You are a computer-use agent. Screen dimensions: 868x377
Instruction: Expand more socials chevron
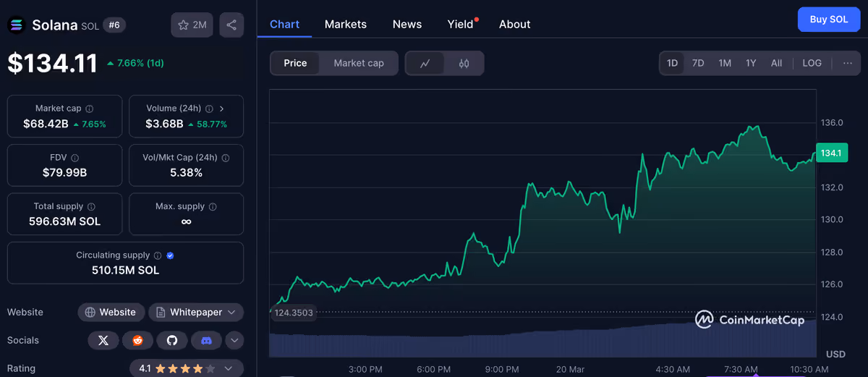point(234,340)
